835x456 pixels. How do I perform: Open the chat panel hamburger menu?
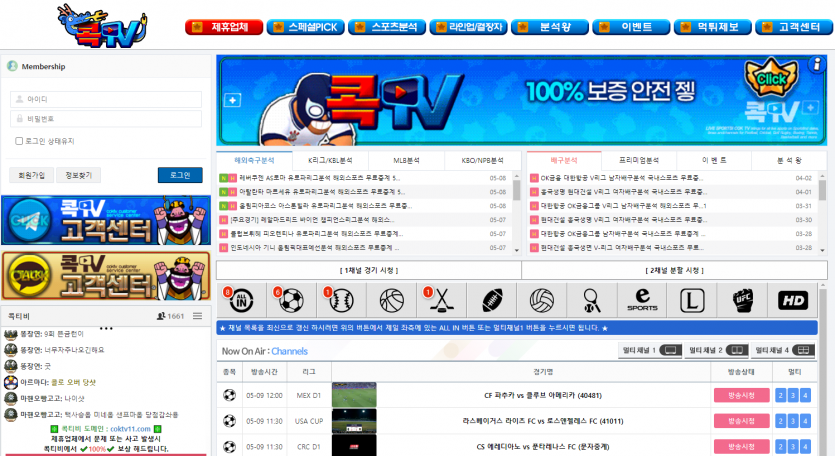pos(198,316)
